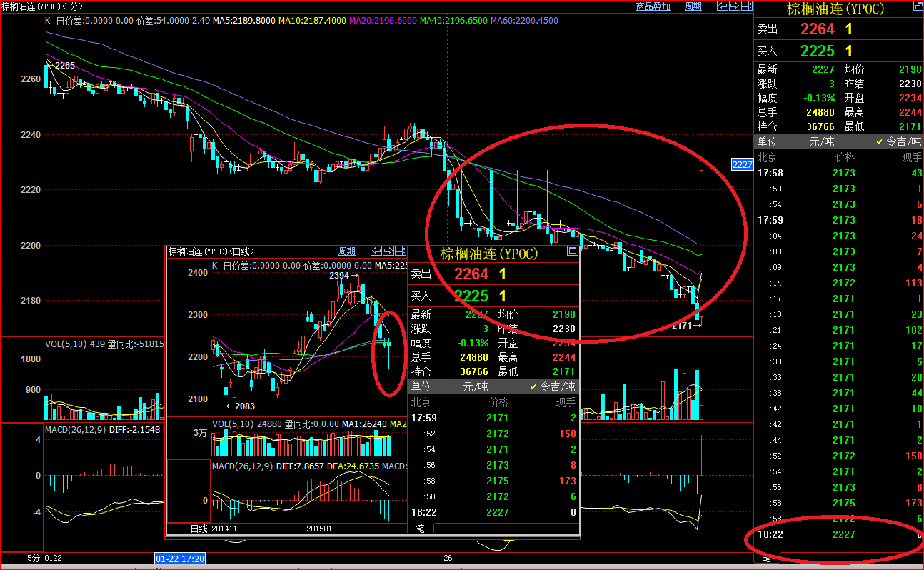Viewport: 924px width, 570px height.
Task: Toggle 令吉/吨 checkbox in the floating quote window
Action: coord(533,386)
